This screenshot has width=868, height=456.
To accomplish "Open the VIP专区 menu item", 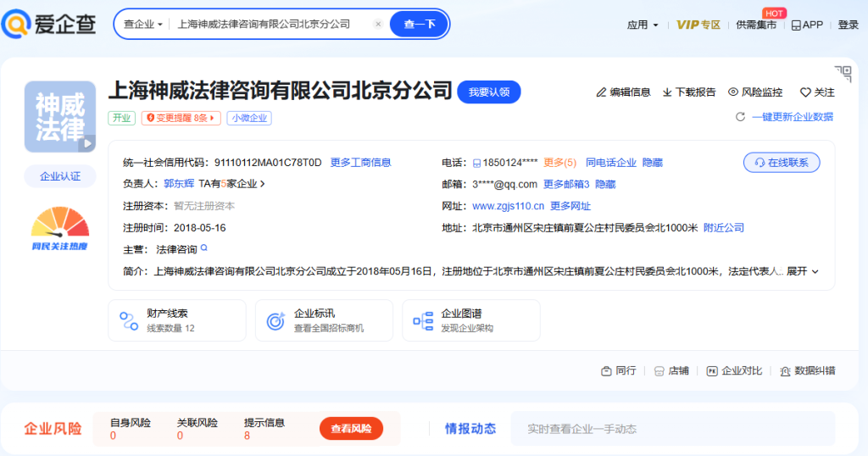I will click(x=698, y=25).
